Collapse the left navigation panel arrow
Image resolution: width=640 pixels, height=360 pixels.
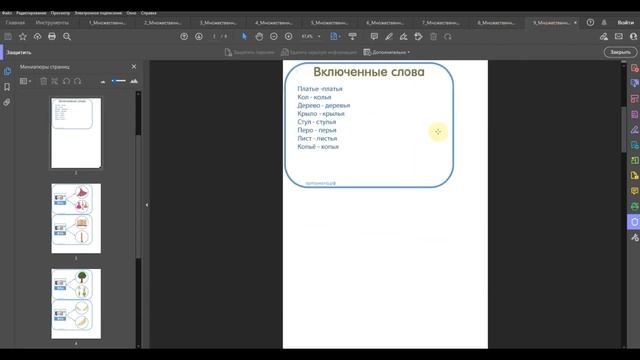coord(147,205)
